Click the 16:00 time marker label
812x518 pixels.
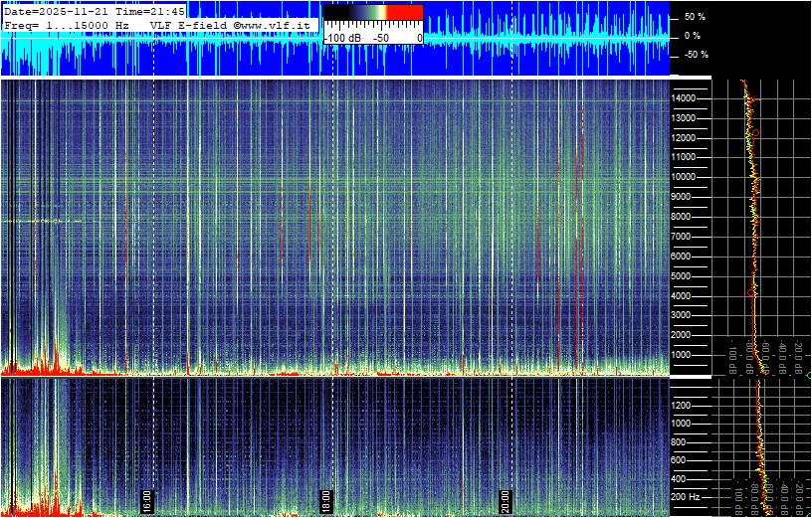pyautogui.click(x=146, y=500)
